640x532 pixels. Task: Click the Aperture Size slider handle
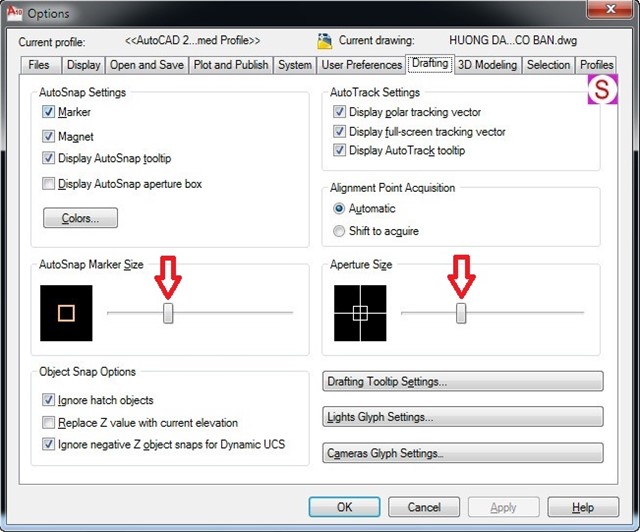point(461,313)
